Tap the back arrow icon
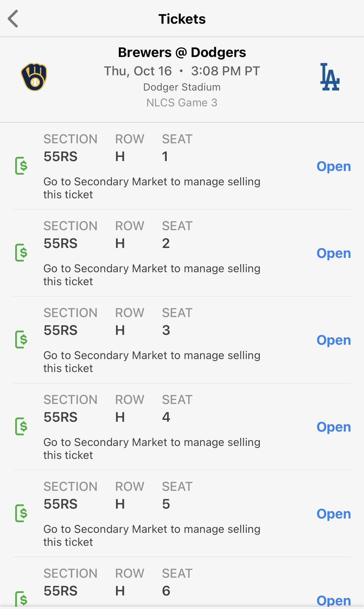Viewport: 364px width, 609px height. click(13, 19)
